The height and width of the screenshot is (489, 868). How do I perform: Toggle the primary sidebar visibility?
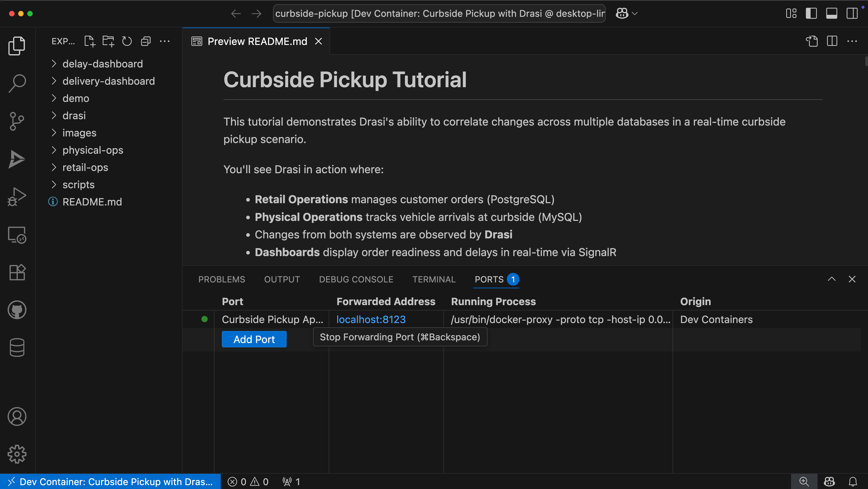(811, 13)
